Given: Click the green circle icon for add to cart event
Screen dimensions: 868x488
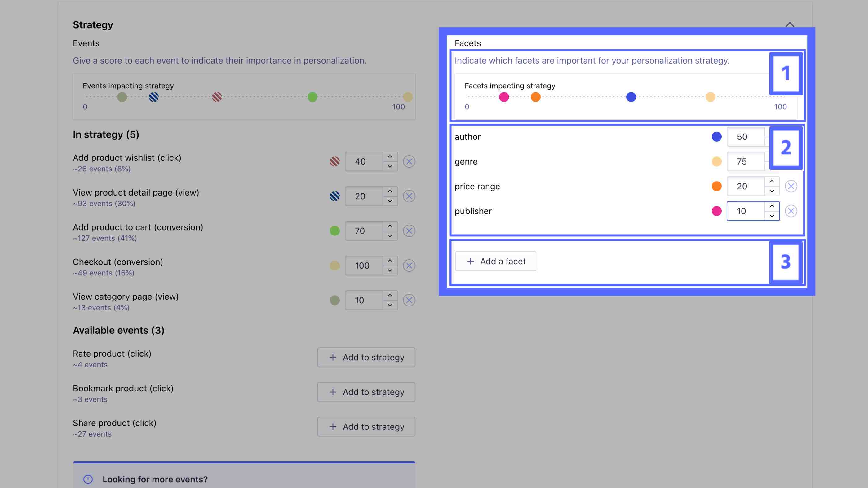Looking at the screenshot, I should (334, 231).
